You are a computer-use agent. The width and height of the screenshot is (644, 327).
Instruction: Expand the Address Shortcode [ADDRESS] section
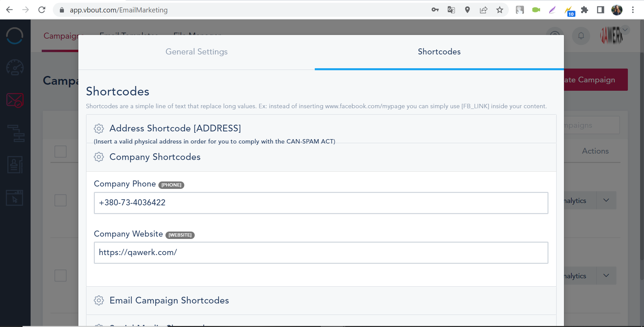(321, 128)
